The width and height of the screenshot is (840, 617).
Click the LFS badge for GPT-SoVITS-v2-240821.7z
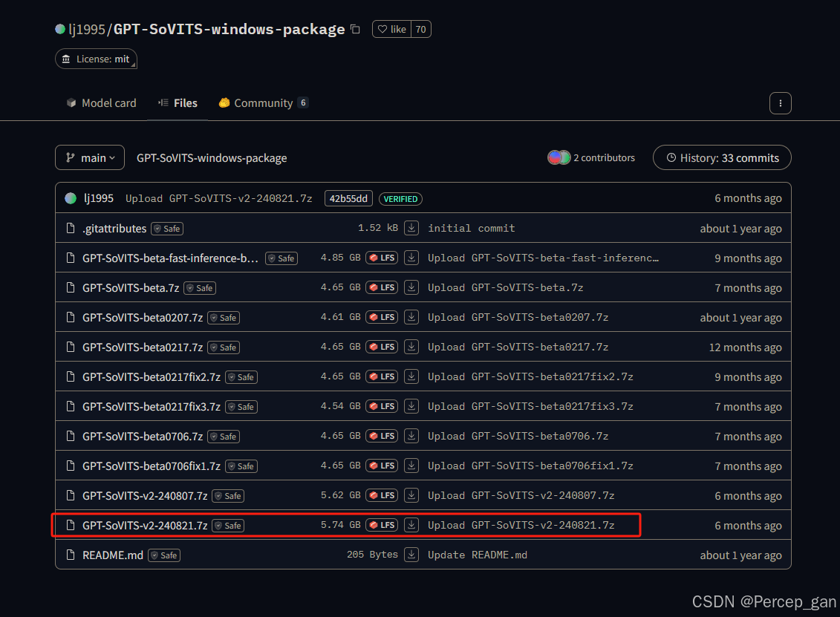pos(382,525)
